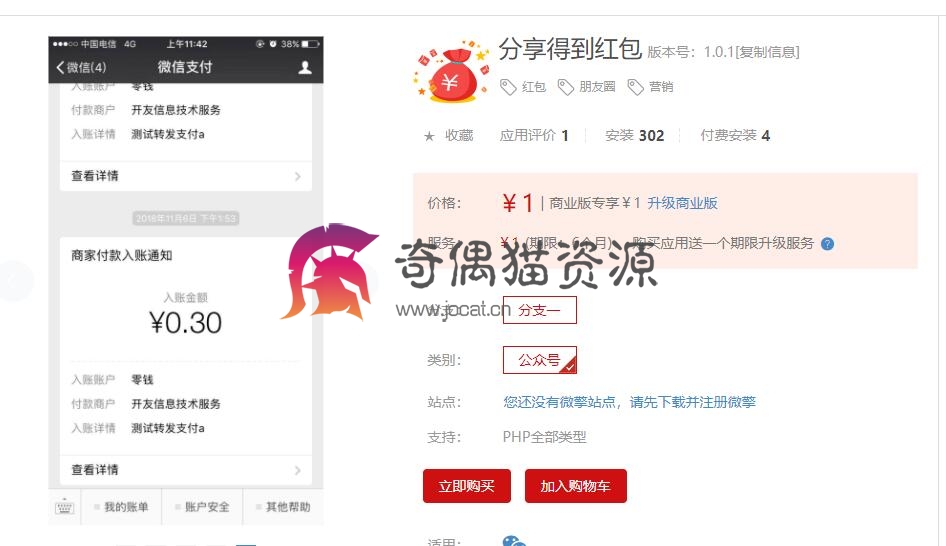
Task: Click the tag icon next to 红包
Action: (x=508, y=87)
